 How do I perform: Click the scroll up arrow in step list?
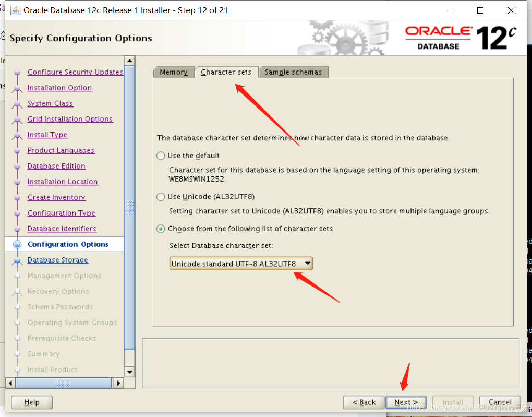point(129,61)
